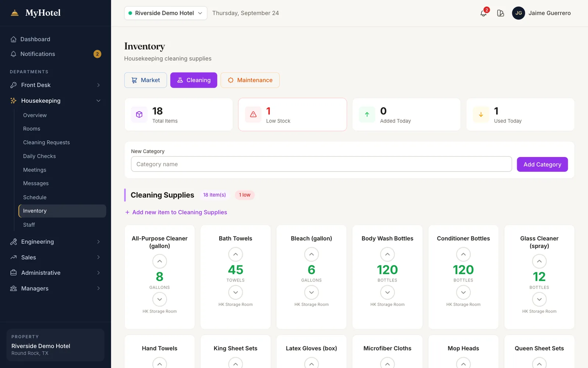This screenshot has height=368, width=588.
Task: Click the 18 item(s) badge
Action: coord(215,195)
